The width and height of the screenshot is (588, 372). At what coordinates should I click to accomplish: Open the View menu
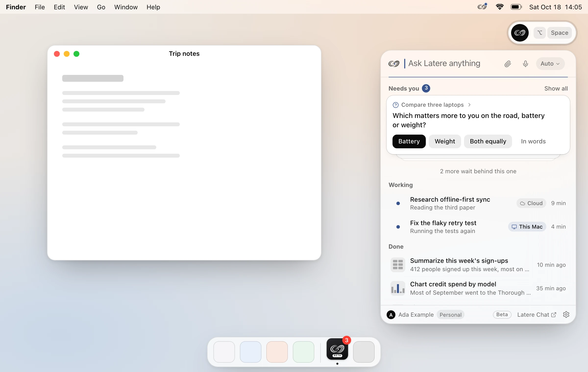coord(81,7)
